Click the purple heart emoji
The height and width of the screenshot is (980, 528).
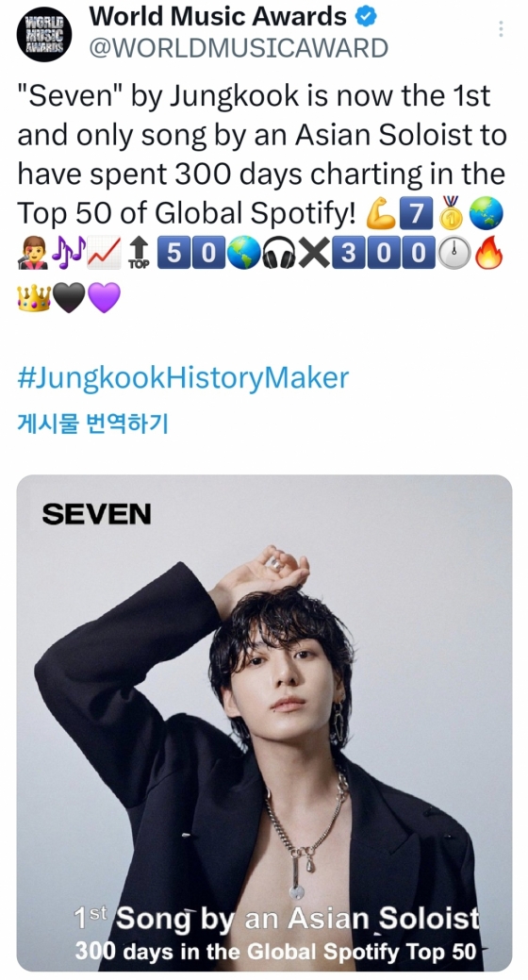click(104, 297)
